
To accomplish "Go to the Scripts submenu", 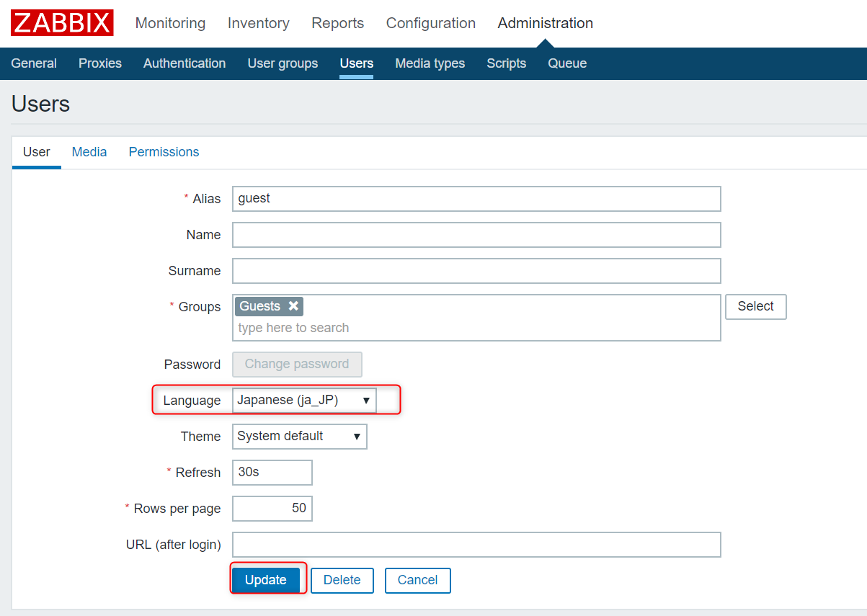I will point(507,63).
